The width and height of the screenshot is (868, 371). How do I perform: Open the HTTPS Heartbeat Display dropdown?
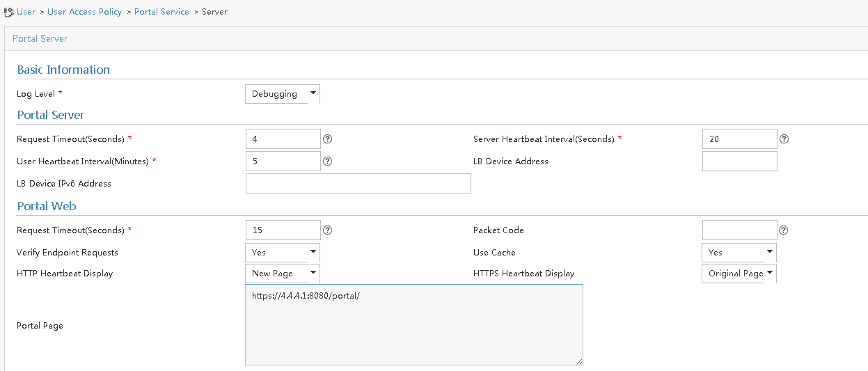[739, 274]
